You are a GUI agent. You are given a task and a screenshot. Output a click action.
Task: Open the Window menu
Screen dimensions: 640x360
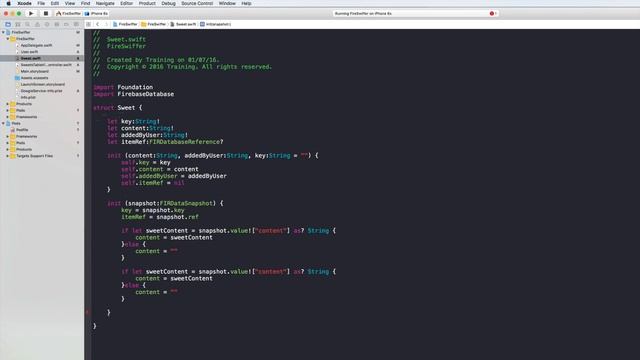point(227,3)
